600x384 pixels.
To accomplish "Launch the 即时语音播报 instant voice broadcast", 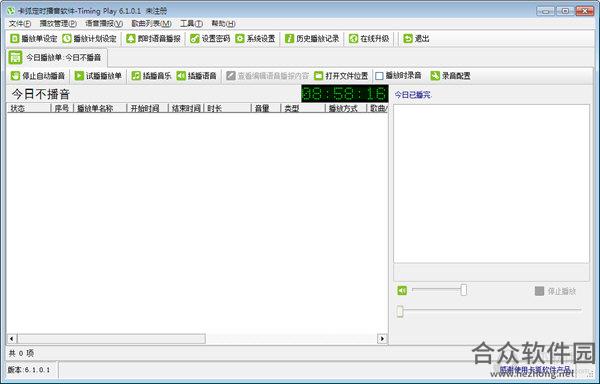I will point(153,39).
